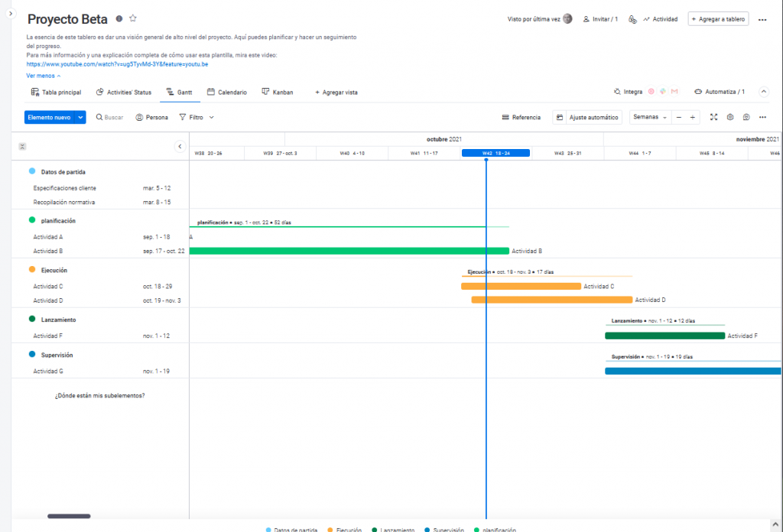
Task: Collapse the header with the top-right chevron
Action: point(763,92)
